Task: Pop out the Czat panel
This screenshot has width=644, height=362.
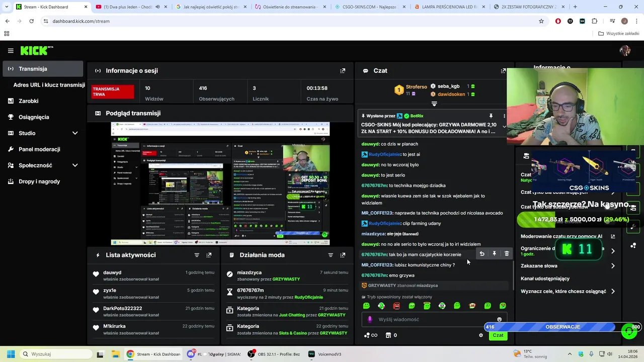Action: pos(503,71)
